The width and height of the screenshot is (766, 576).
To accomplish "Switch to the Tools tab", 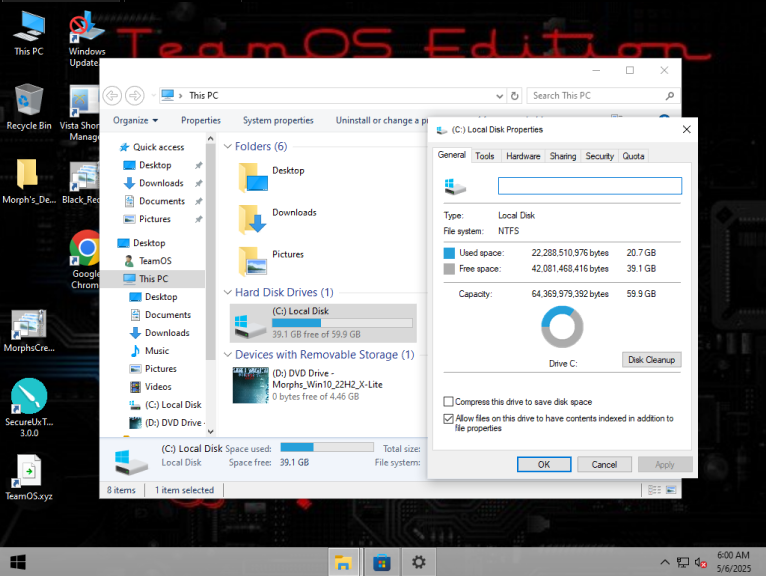I will click(485, 156).
